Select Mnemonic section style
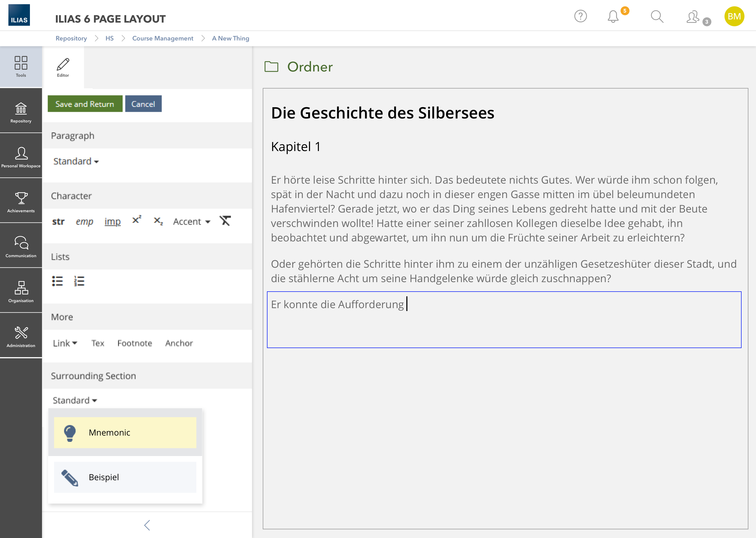This screenshot has height=538, width=756. point(125,432)
